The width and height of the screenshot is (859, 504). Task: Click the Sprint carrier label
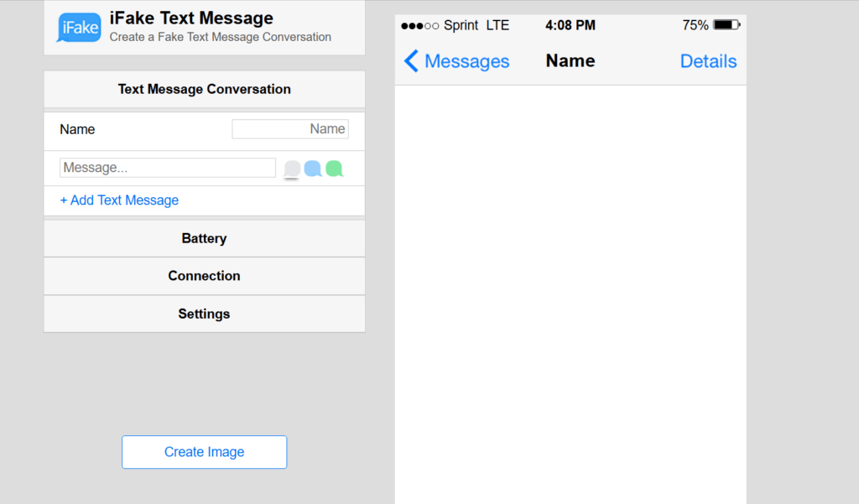[461, 25]
